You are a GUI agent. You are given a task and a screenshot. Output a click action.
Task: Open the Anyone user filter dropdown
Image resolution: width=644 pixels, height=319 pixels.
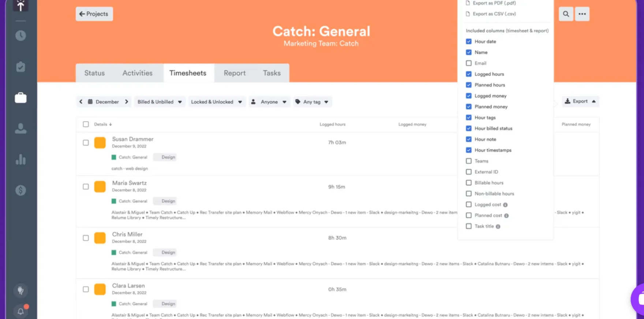pyautogui.click(x=269, y=102)
